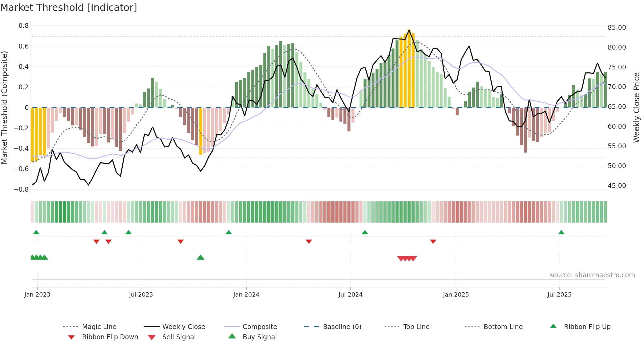Click the Ribbon Flip Up marker after Jul 2024
644x362 pixels.
(x=365, y=232)
